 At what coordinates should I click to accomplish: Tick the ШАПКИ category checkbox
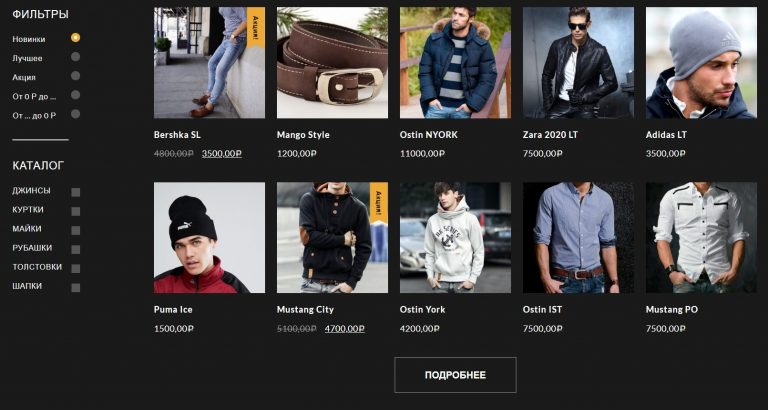tap(75, 288)
